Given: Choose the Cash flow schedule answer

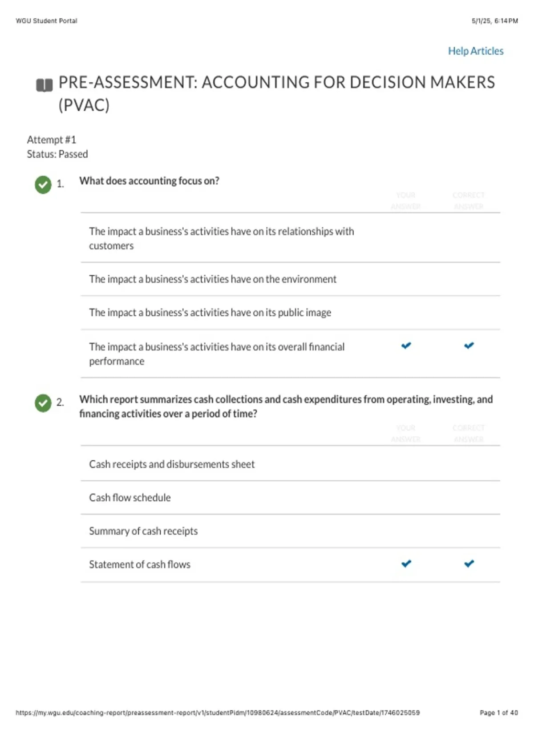Looking at the screenshot, I should coord(130,498).
